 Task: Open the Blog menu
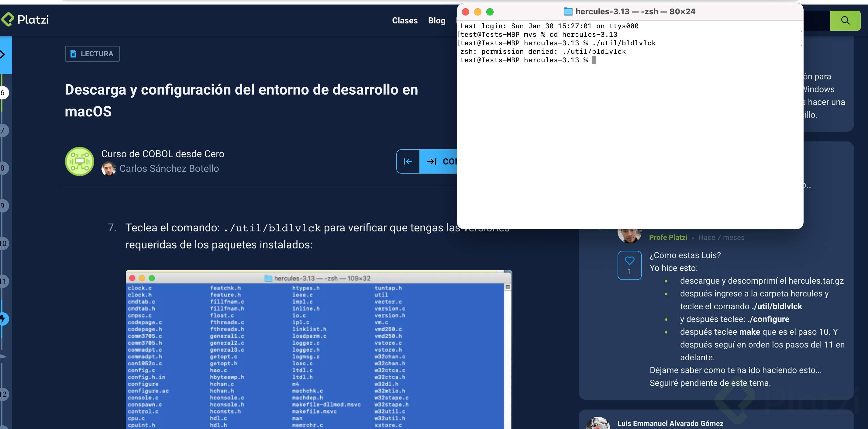point(436,20)
